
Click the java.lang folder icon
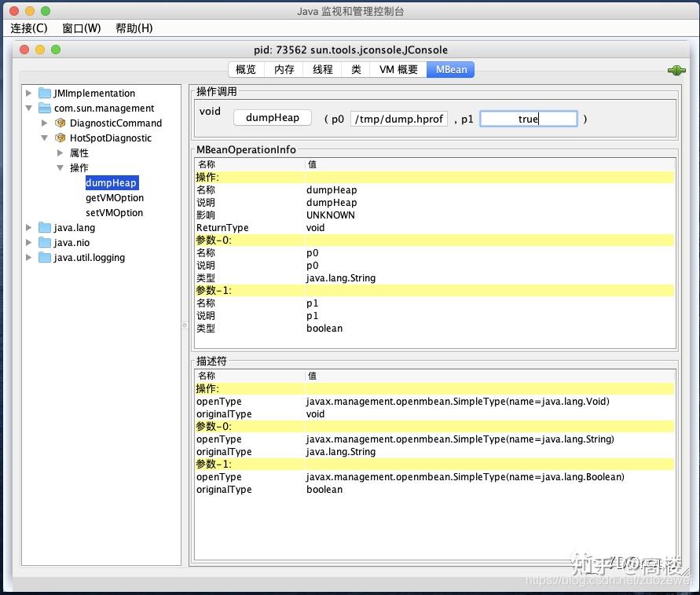point(44,227)
